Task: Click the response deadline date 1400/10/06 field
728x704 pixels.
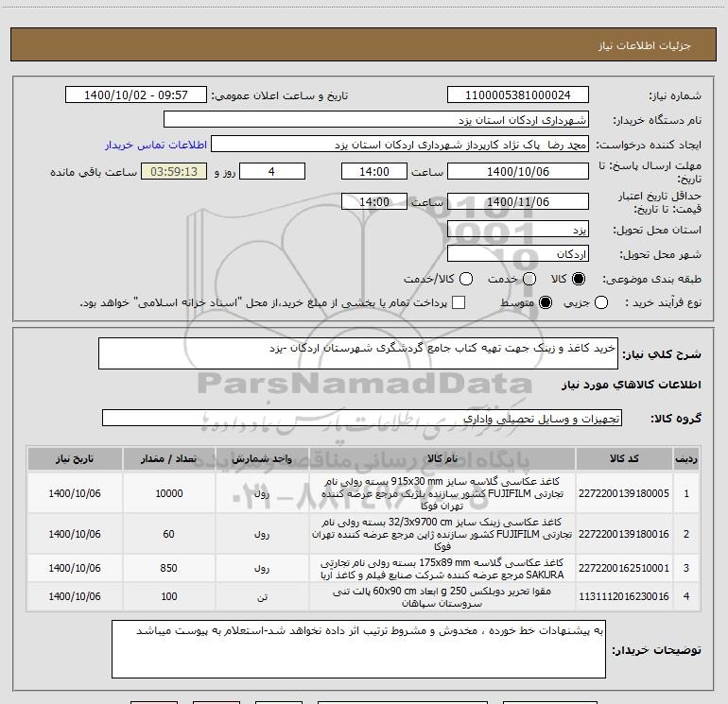Action: pos(518,171)
